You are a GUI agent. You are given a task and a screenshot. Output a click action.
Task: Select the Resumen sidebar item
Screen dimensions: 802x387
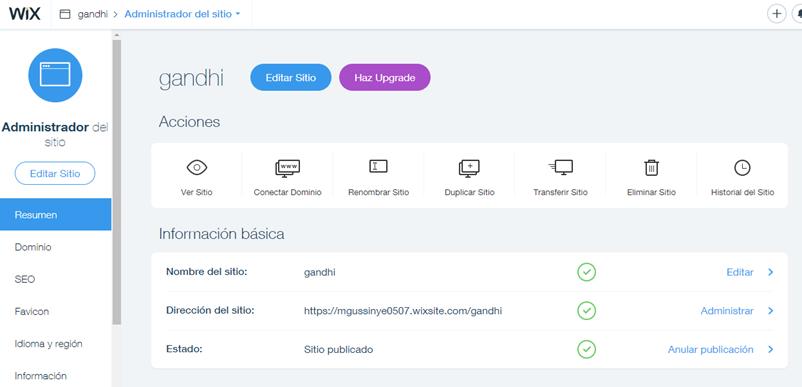[55, 215]
